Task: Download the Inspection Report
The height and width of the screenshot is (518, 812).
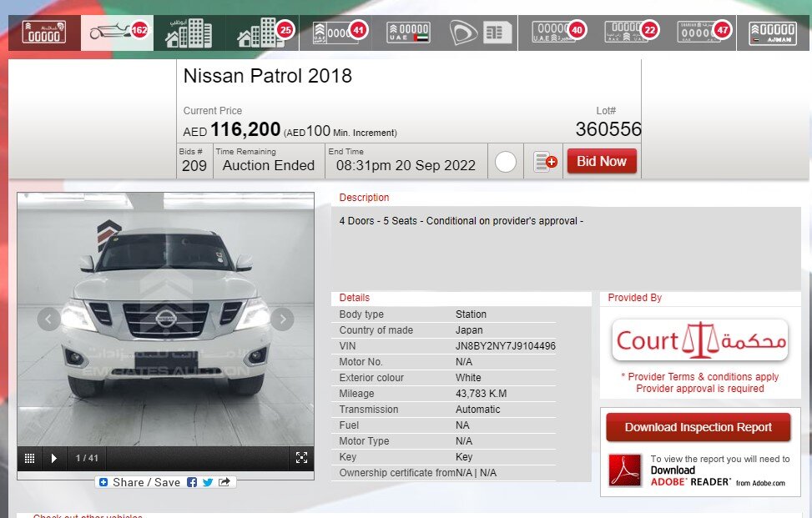Action: [x=698, y=427]
